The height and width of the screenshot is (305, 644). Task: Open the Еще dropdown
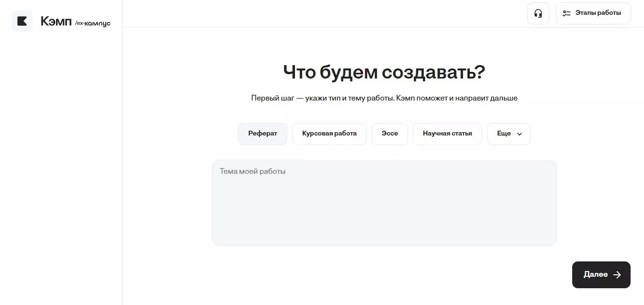[504, 134]
